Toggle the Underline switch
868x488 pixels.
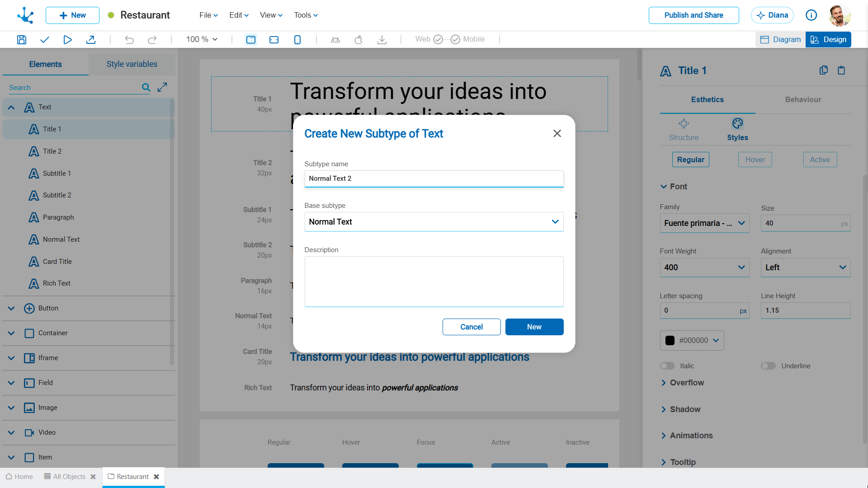pyautogui.click(x=769, y=366)
